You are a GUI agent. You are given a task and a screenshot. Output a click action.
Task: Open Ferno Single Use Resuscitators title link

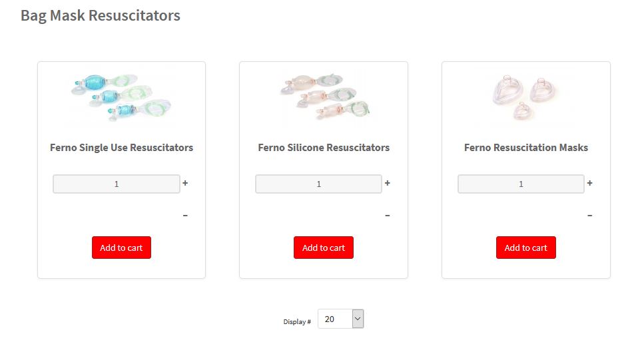tap(122, 148)
